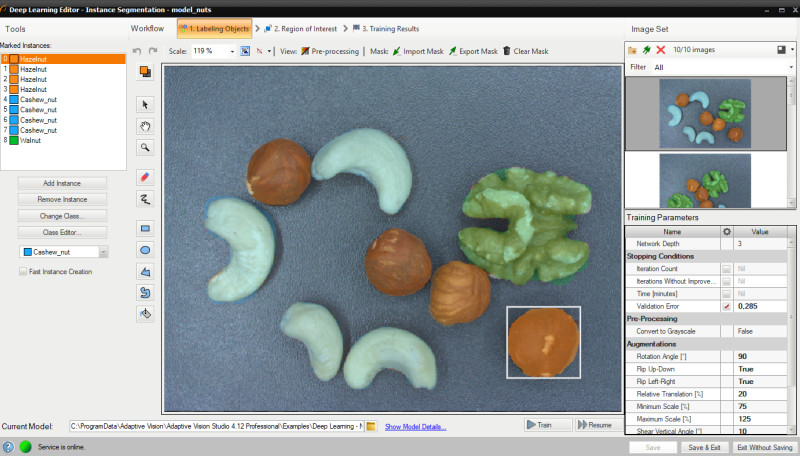Enable Fast Instance Creation checkbox
800x456 pixels.
coord(24,271)
